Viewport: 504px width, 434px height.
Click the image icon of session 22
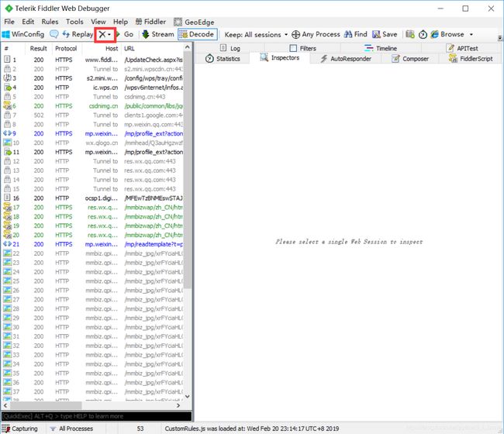7,253
